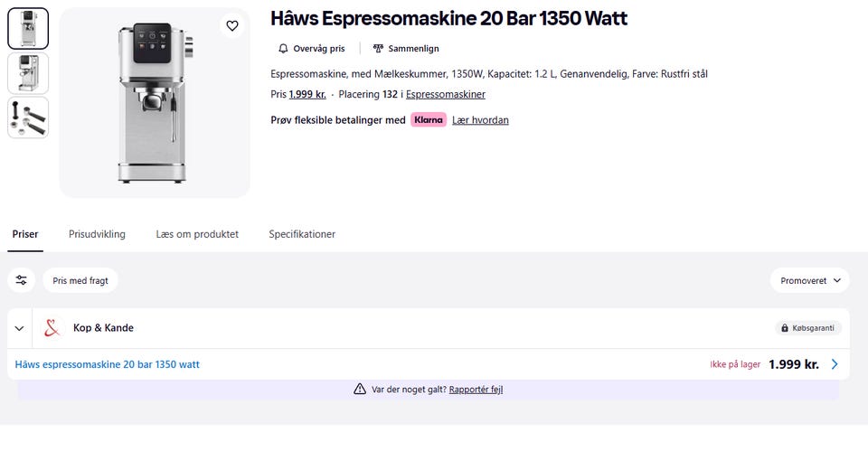Click the bell icon for Overvåg pris

(283, 49)
